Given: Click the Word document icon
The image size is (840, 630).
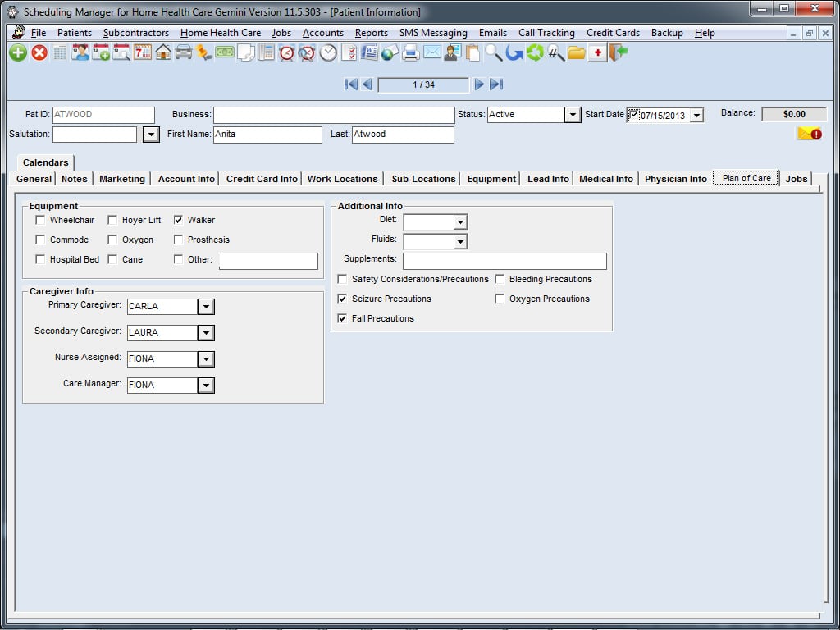Looking at the screenshot, I should (x=369, y=52).
